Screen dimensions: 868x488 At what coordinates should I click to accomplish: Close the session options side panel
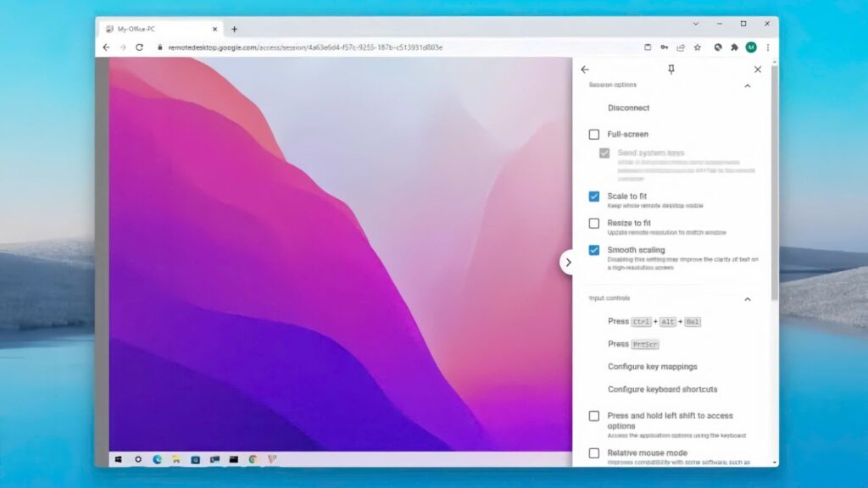(x=757, y=69)
